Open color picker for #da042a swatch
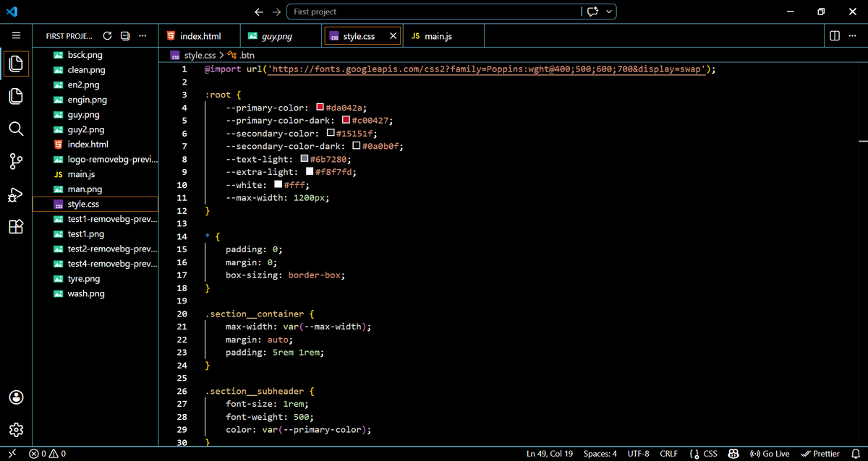Image resolution: width=868 pixels, height=461 pixels. click(320, 107)
